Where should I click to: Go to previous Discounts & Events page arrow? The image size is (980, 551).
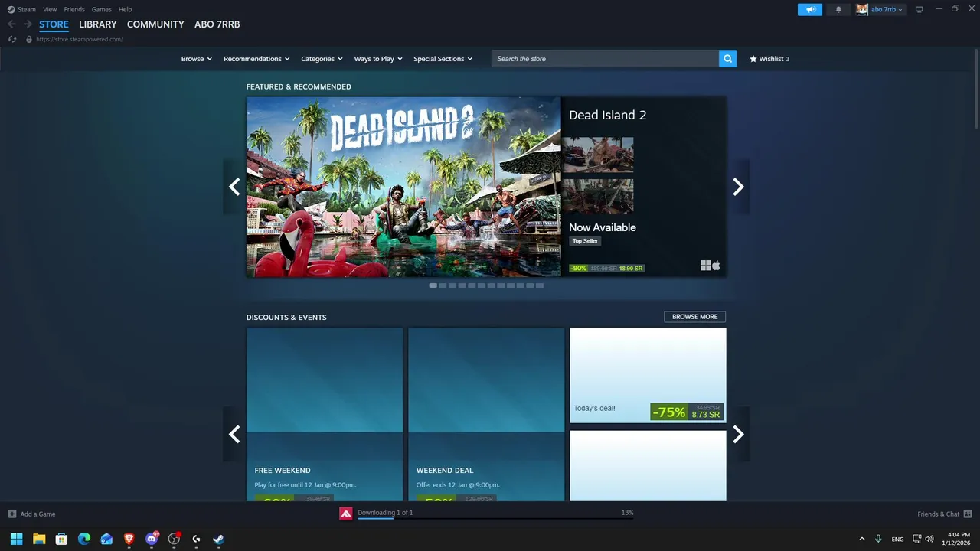pos(234,434)
